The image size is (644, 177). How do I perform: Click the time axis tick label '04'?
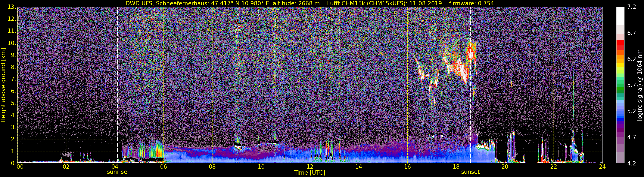coord(115,167)
